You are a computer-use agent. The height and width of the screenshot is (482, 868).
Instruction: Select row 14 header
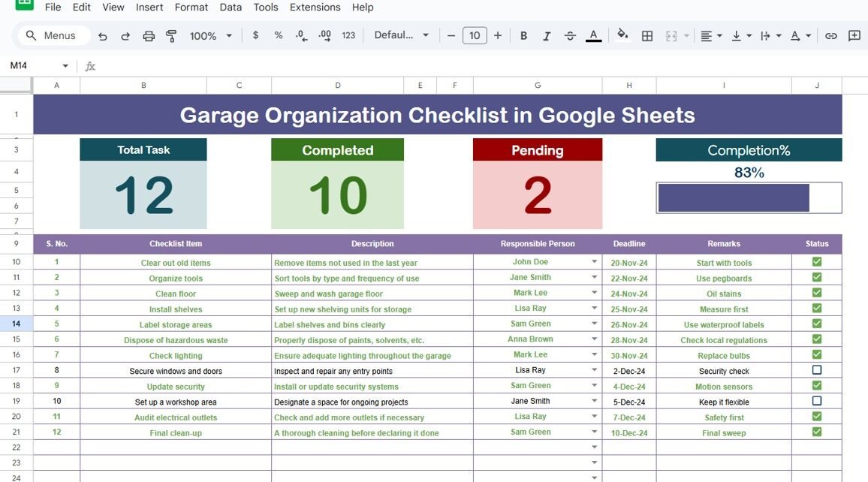tap(16, 324)
